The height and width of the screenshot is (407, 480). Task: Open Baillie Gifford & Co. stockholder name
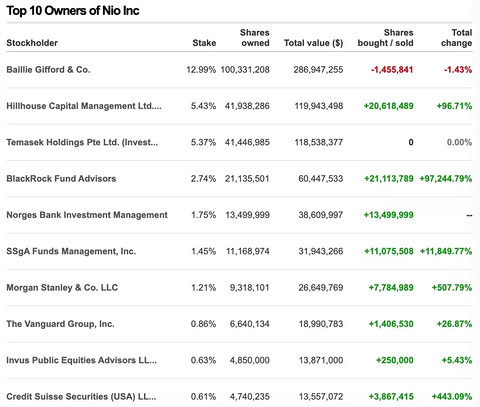click(x=48, y=70)
